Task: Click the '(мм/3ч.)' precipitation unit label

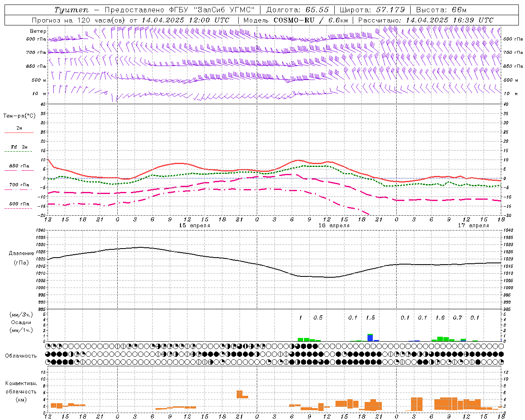Action: click(x=21, y=315)
